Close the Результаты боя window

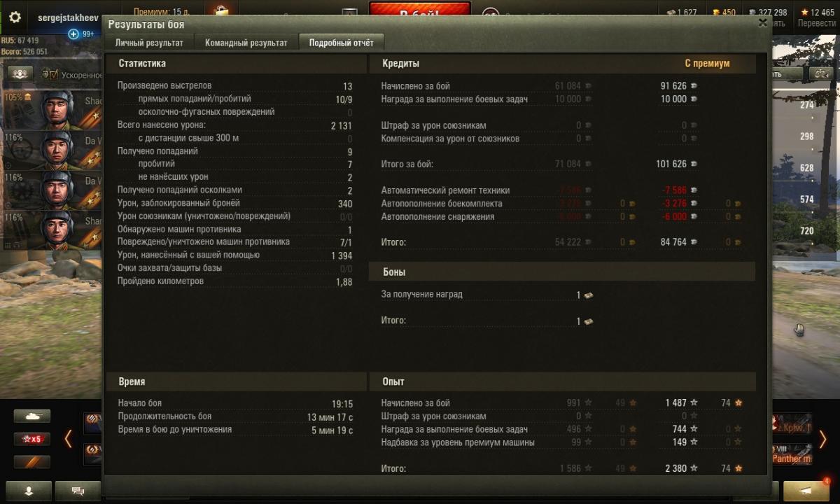[x=763, y=22]
